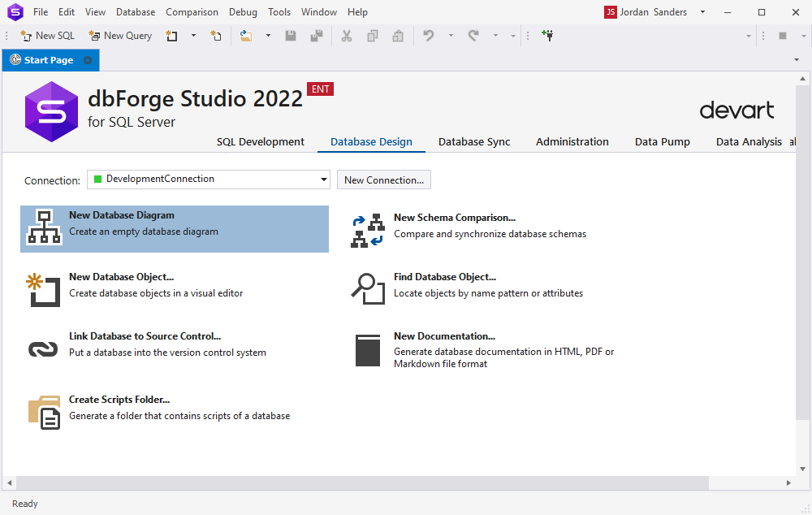
Task: Click the New Database Object star icon
Action: coord(44,290)
